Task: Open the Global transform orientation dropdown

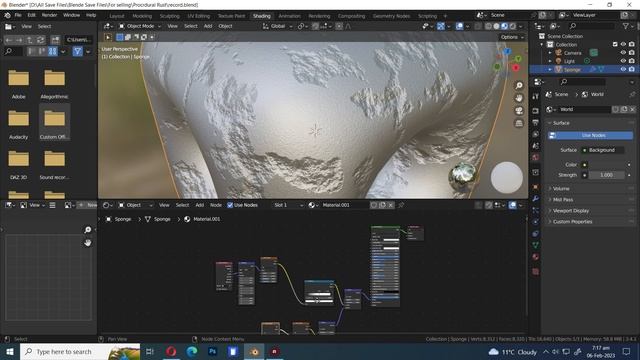Action: tap(278, 26)
